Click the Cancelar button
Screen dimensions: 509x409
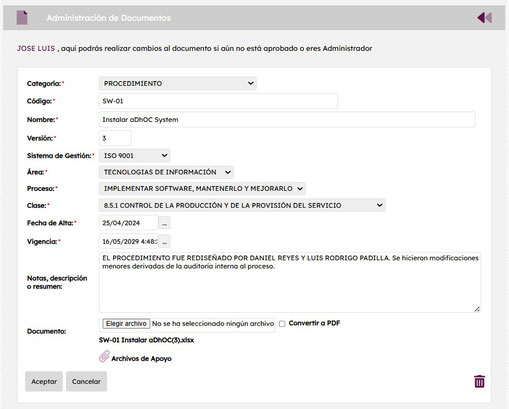point(86,381)
